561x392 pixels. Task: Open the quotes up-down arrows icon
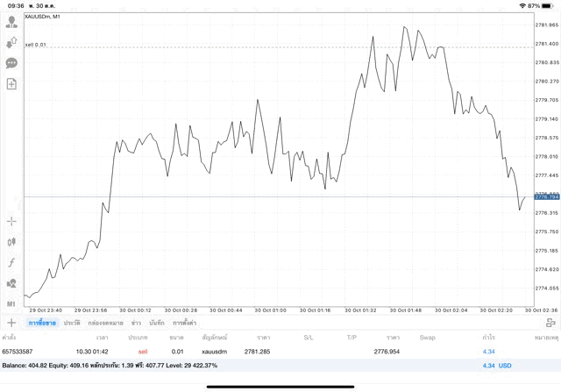pos(11,42)
